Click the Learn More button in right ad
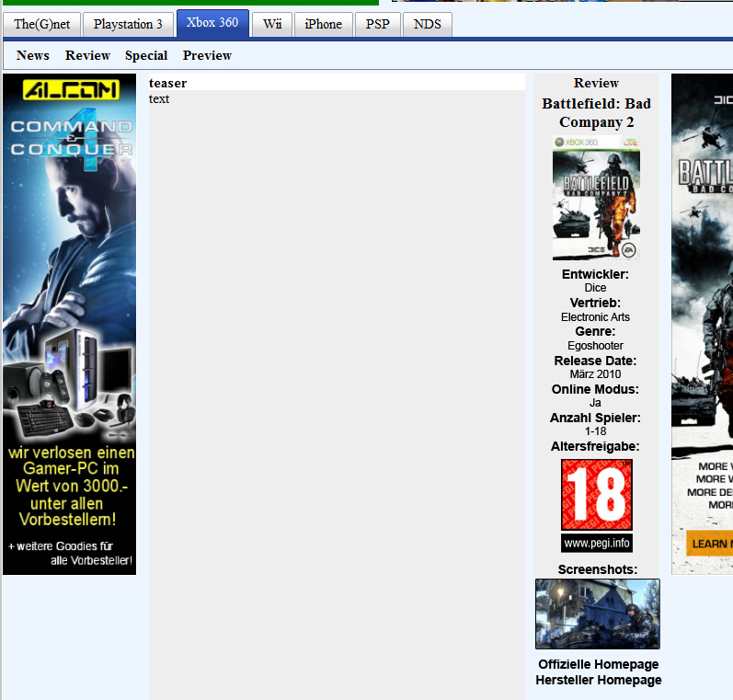 711,543
